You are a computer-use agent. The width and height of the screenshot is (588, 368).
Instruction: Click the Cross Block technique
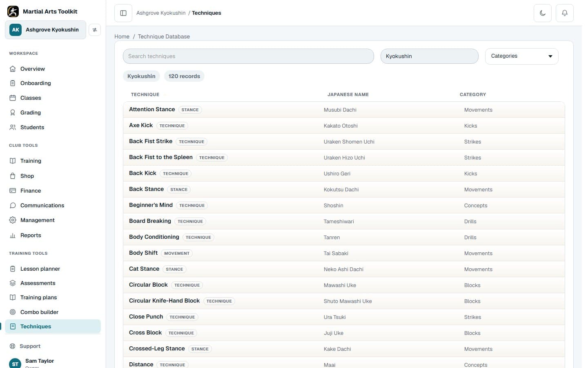click(x=145, y=332)
